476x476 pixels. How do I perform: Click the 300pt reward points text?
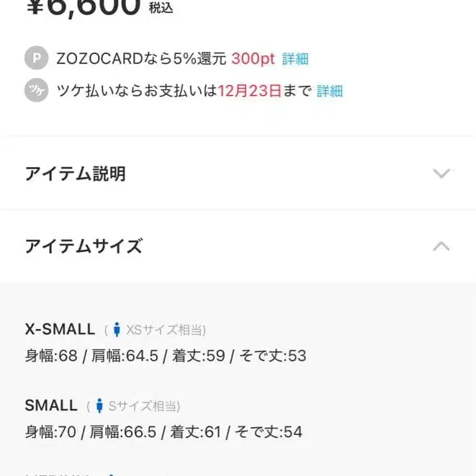pos(253,59)
